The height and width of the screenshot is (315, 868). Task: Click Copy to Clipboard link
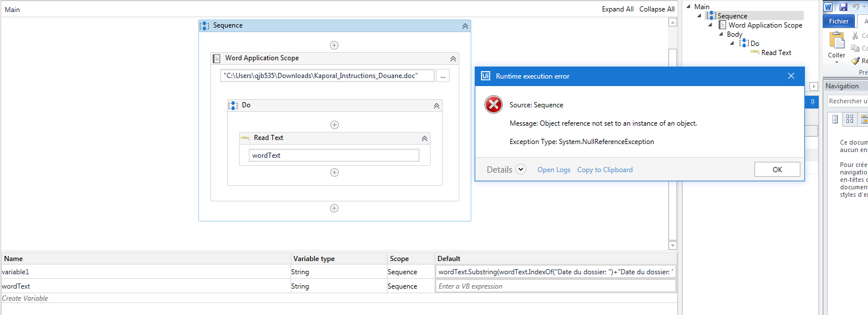tap(605, 170)
